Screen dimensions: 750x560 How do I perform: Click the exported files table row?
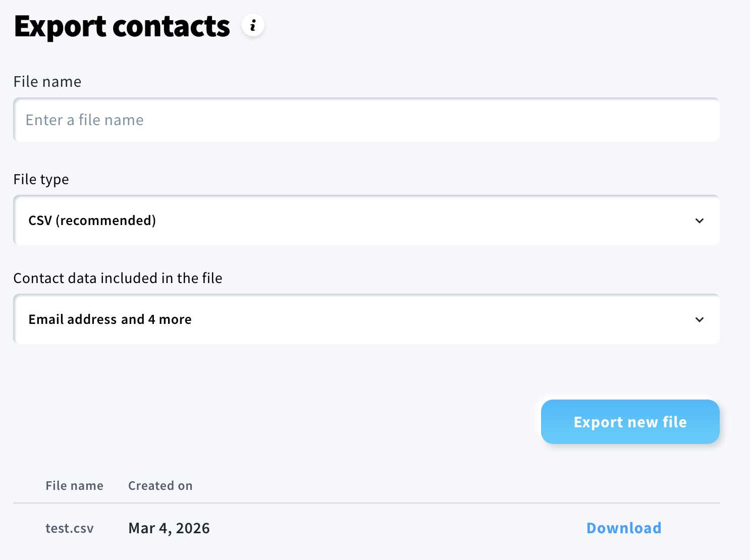click(x=353, y=528)
